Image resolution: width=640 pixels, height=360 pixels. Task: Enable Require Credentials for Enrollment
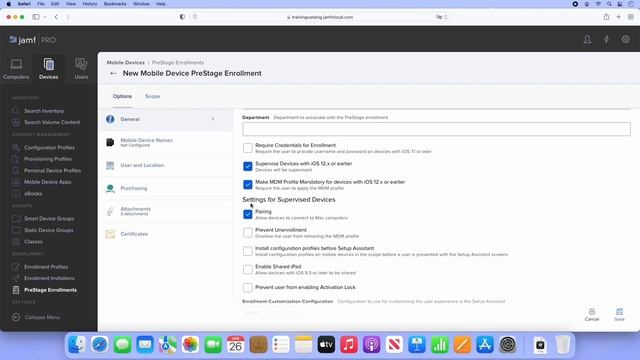(x=248, y=148)
